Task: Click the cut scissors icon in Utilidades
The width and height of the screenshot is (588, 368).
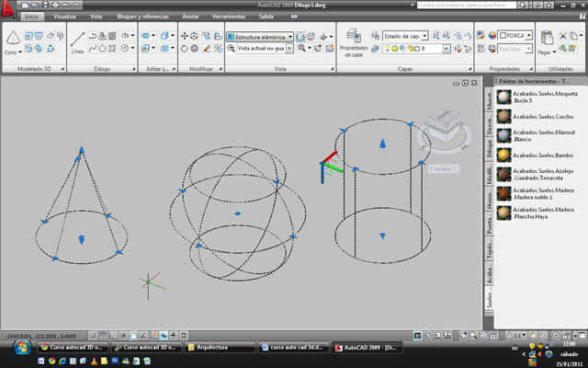Action: pos(563,36)
